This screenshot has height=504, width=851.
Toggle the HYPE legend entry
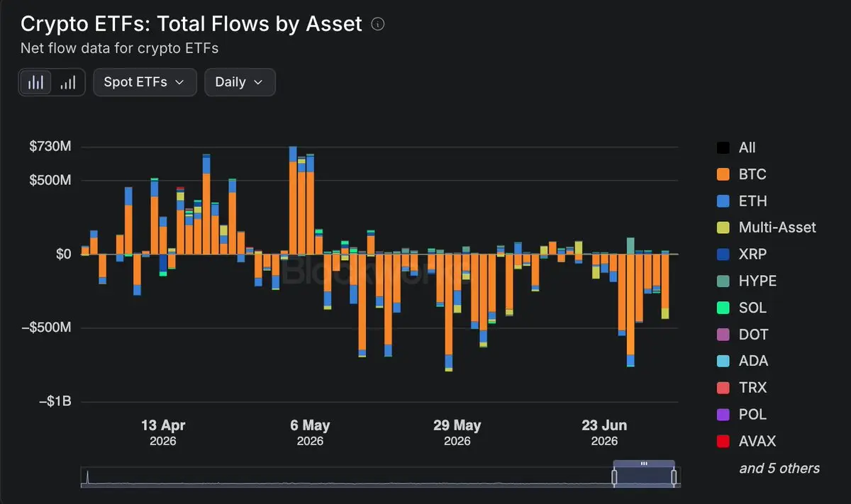[747, 281]
